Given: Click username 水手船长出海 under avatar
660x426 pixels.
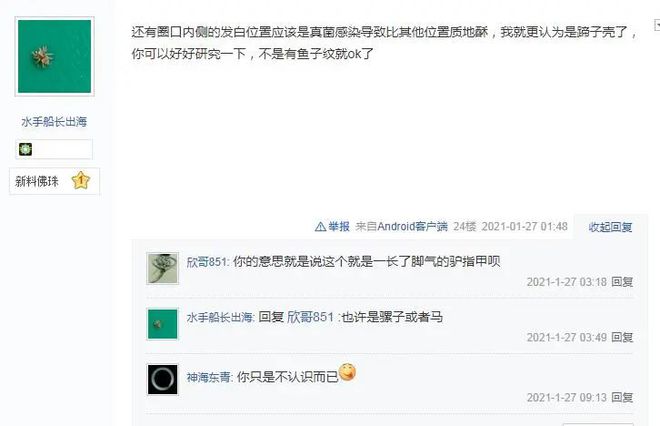Looking at the screenshot, I should point(54,122).
